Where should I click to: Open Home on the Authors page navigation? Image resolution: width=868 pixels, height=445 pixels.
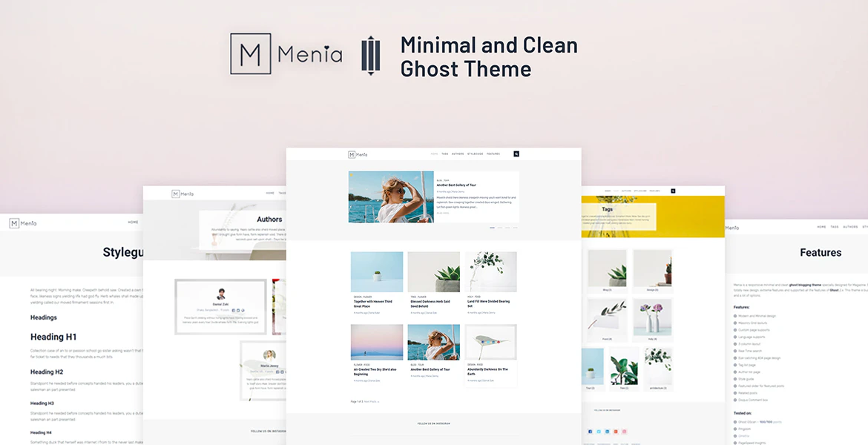(x=270, y=193)
